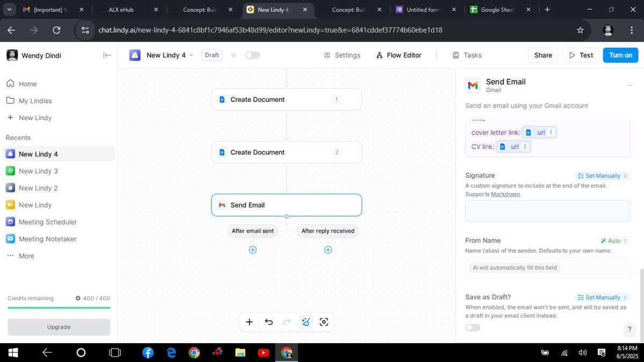Star this Lindy as favorite
The image size is (644, 362).
pyautogui.click(x=233, y=55)
